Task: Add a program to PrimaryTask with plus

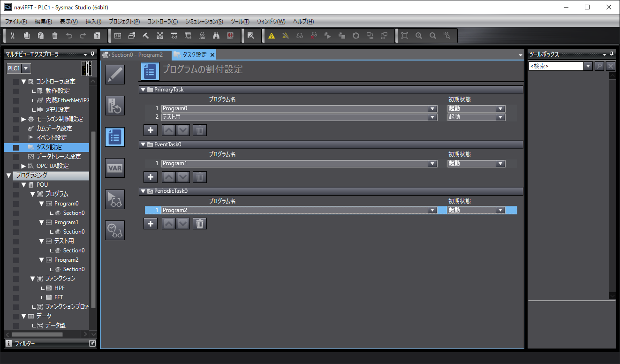Action: pyautogui.click(x=150, y=130)
